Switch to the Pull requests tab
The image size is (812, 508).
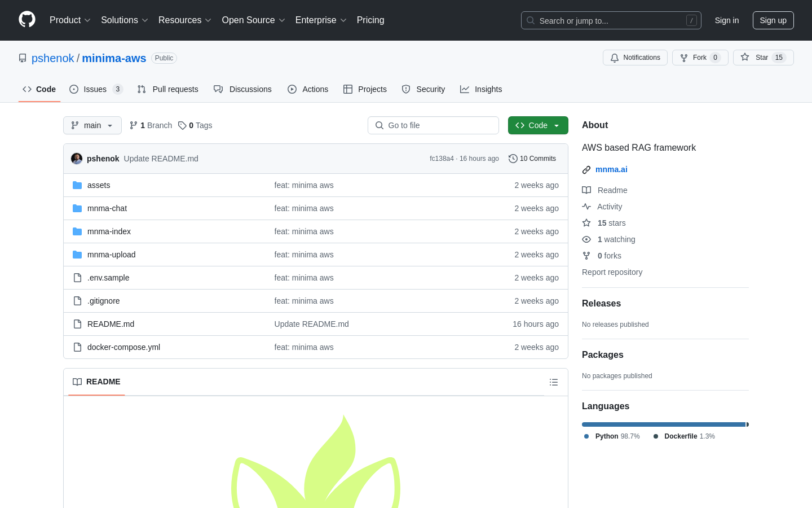tap(168, 89)
